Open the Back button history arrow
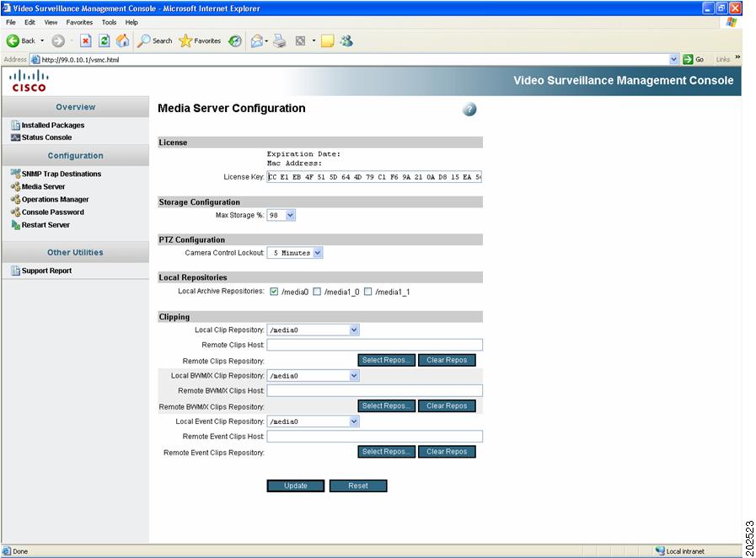This screenshot has width=756, height=558. click(x=42, y=41)
